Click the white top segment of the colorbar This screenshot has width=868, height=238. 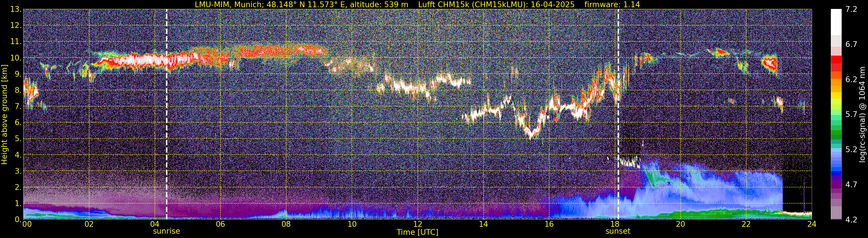tap(836, 22)
